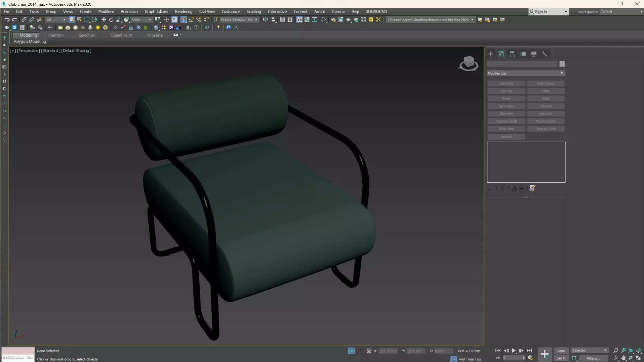Viewport: 644px width, 362px height.
Task: Activate the Select Object arrow tool
Action: tap(72, 20)
